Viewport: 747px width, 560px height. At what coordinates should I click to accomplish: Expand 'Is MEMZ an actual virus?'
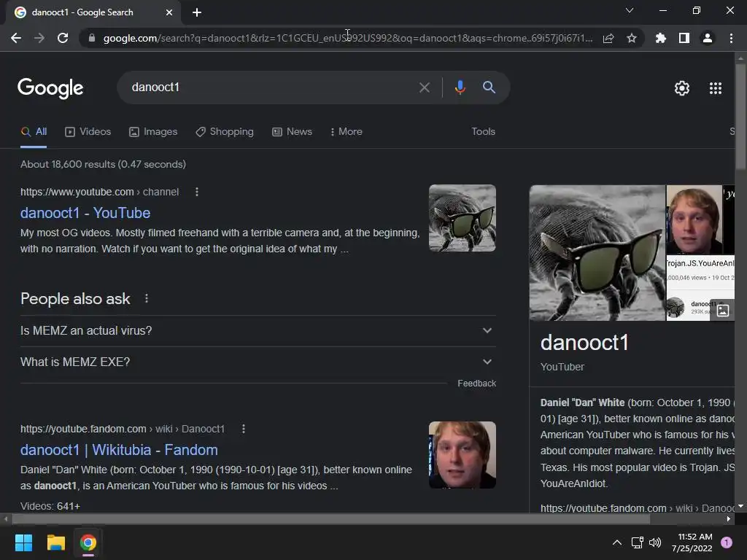(x=258, y=330)
